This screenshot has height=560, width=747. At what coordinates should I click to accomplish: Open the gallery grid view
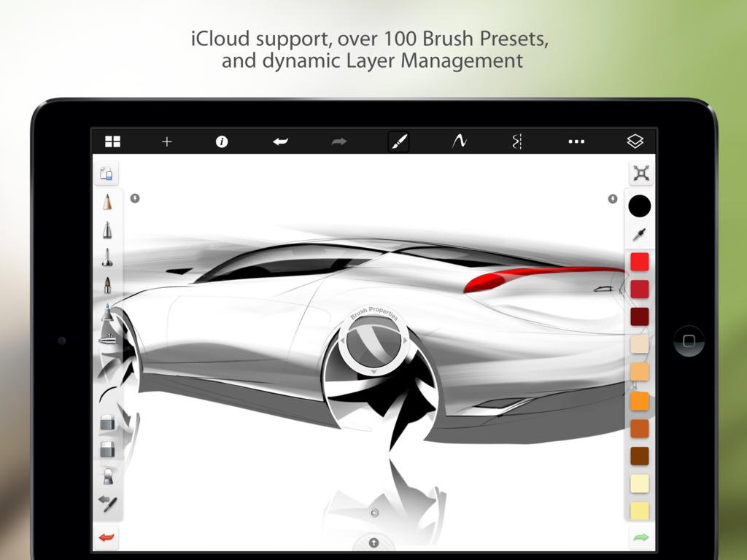[x=111, y=141]
